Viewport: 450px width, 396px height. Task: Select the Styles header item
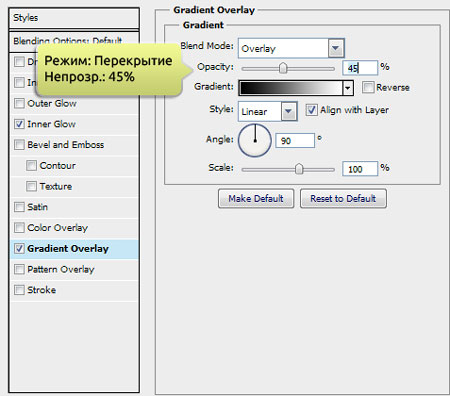74,18
